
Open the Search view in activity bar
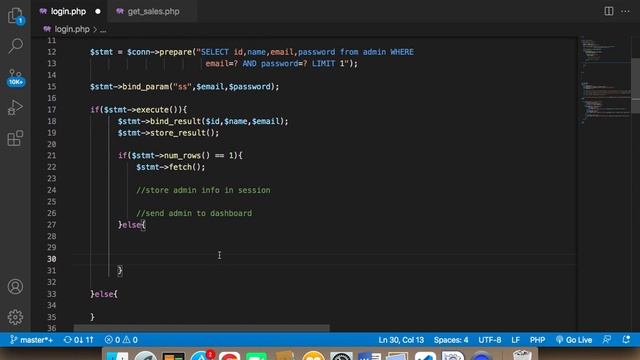(x=16, y=46)
